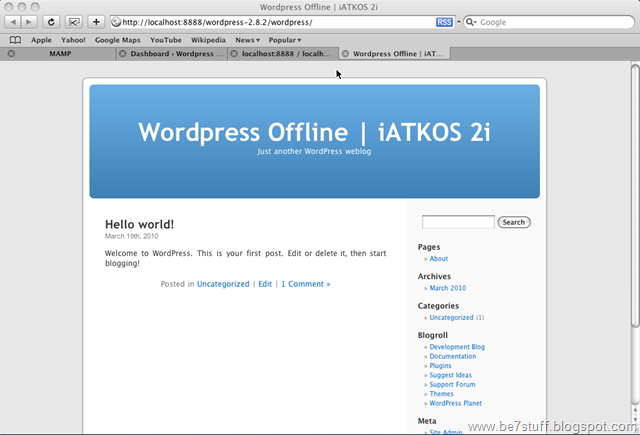Click the blog Search button

pyautogui.click(x=514, y=222)
